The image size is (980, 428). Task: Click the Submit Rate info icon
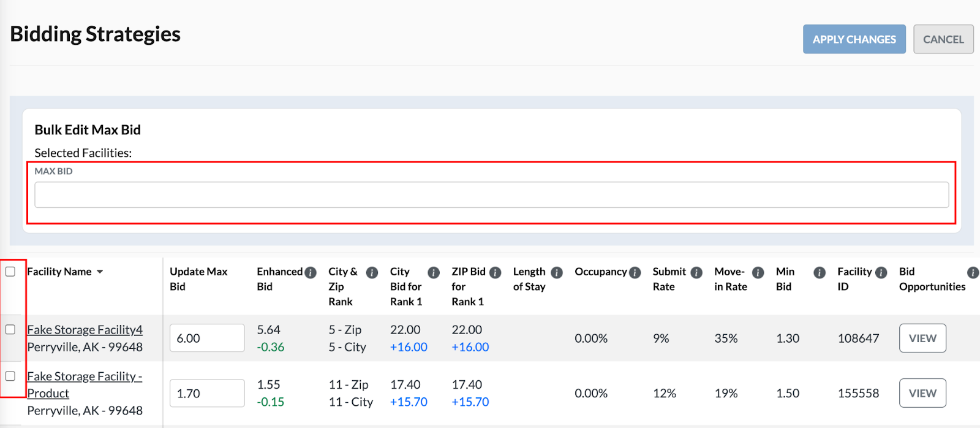tap(696, 272)
